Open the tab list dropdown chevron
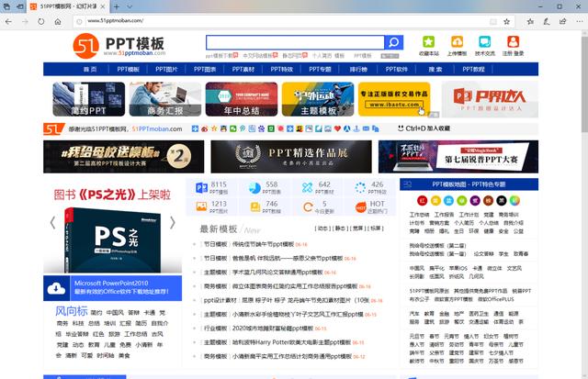 click(130, 6)
